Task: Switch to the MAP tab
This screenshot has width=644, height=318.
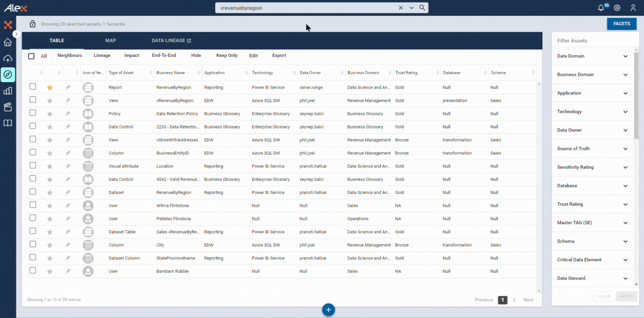Action: click(110, 40)
